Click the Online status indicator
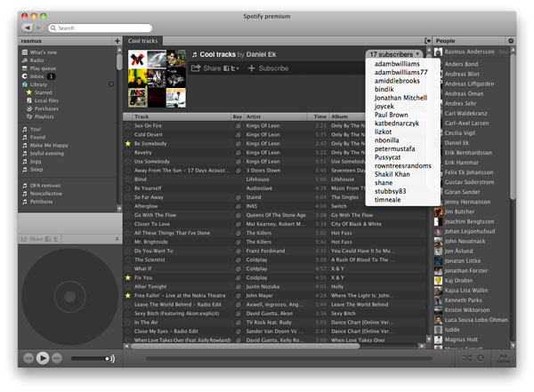Image resolution: width=534 pixels, height=392 pixels. coord(504,358)
